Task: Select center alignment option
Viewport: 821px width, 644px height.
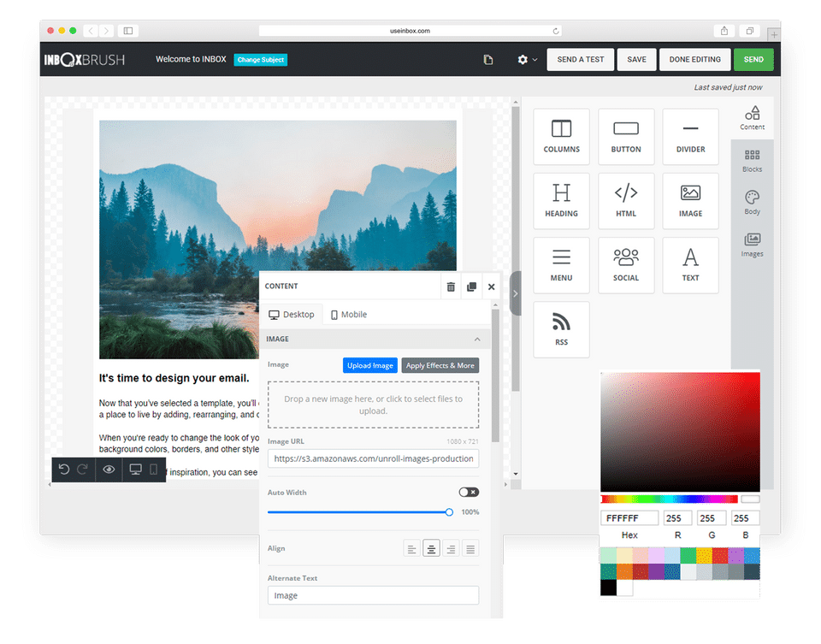Action: pos(431,549)
